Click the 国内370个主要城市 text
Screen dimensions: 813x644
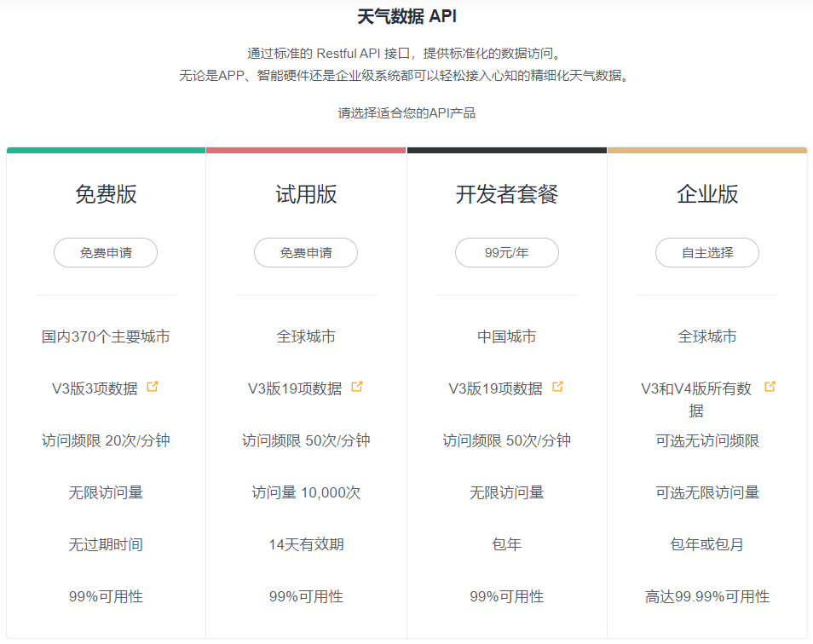click(106, 336)
